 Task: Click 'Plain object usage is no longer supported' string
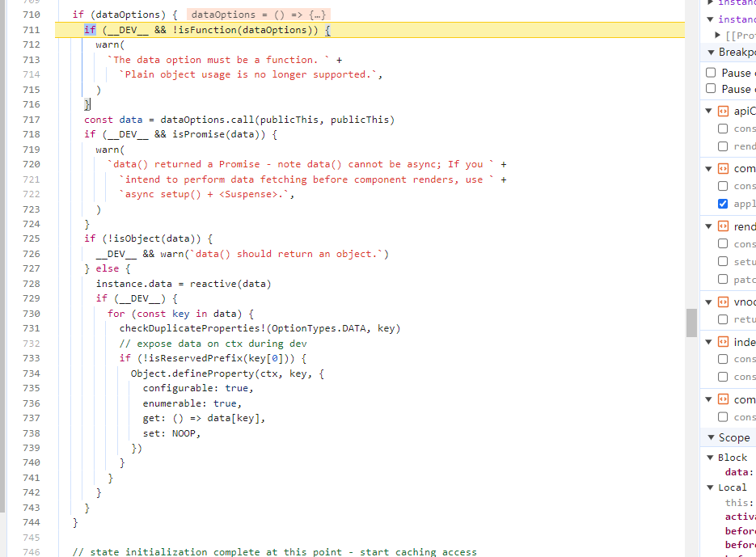(248, 74)
